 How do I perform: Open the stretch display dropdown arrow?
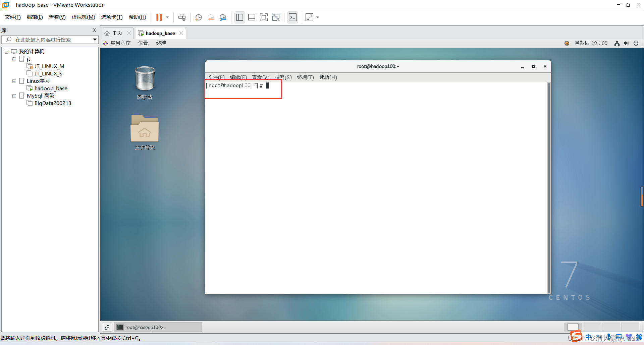pyautogui.click(x=318, y=17)
